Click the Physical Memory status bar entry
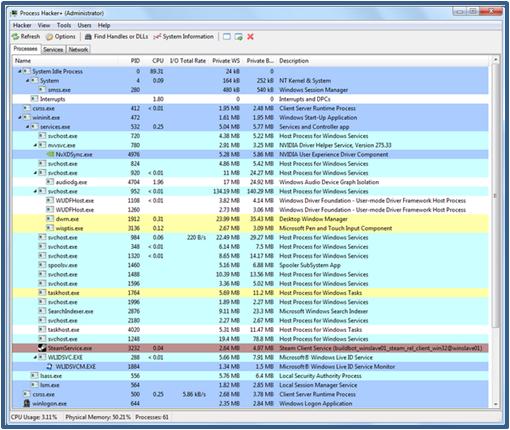 pyautogui.click(x=98, y=417)
